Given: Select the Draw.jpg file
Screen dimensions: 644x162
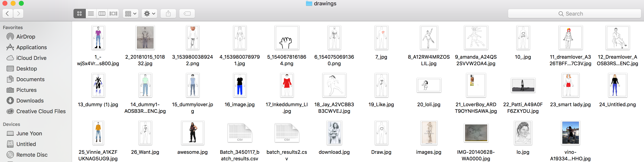Looking at the screenshot, I should pos(381,133).
